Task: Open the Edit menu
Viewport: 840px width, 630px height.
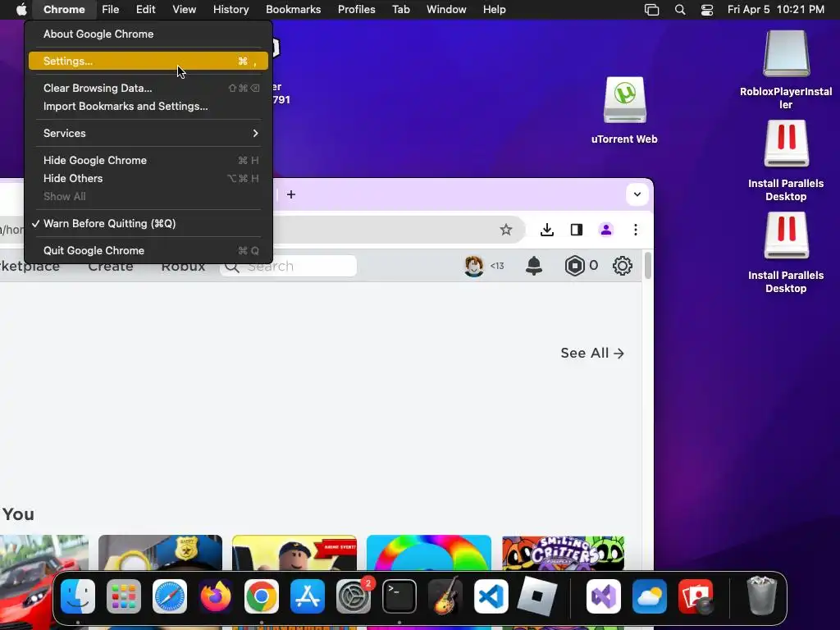Action: coord(145,9)
